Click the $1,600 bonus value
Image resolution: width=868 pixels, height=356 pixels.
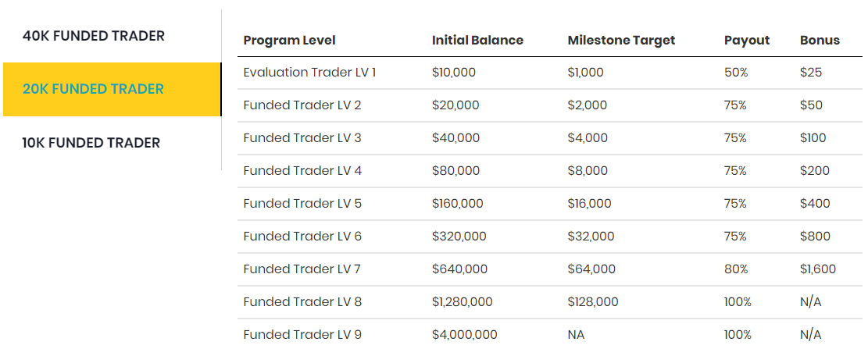(x=817, y=269)
